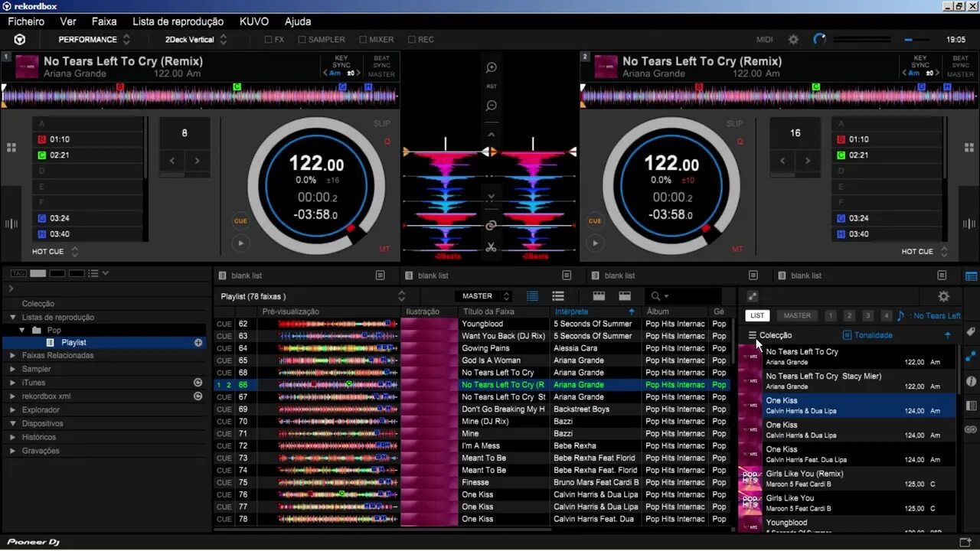The height and width of the screenshot is (551, 980).
Task: Select the LIST button in related panel
Action: (x=757, y=315)
